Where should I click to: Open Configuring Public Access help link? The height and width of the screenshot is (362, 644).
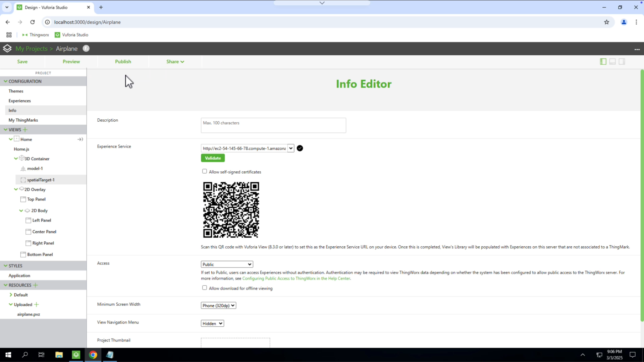click(296, 279)
